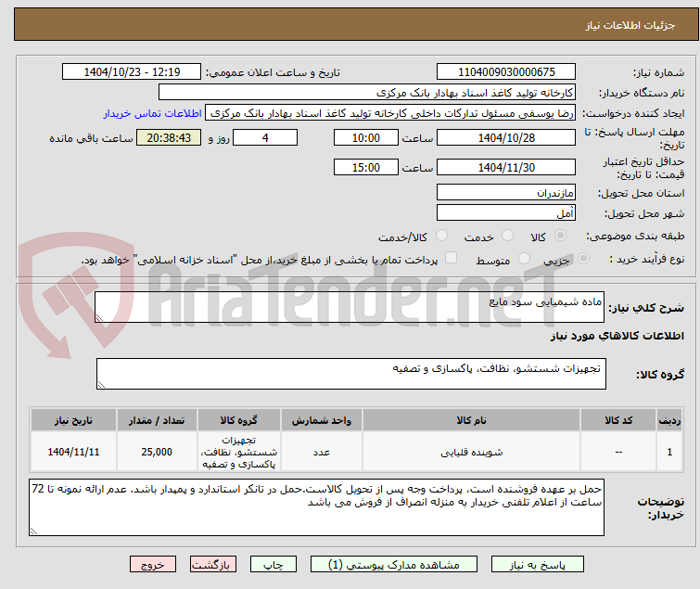Click the quantity cell 25,000
Screen dimensions: 700x589
pyautogui.click(x=157, y=452)
